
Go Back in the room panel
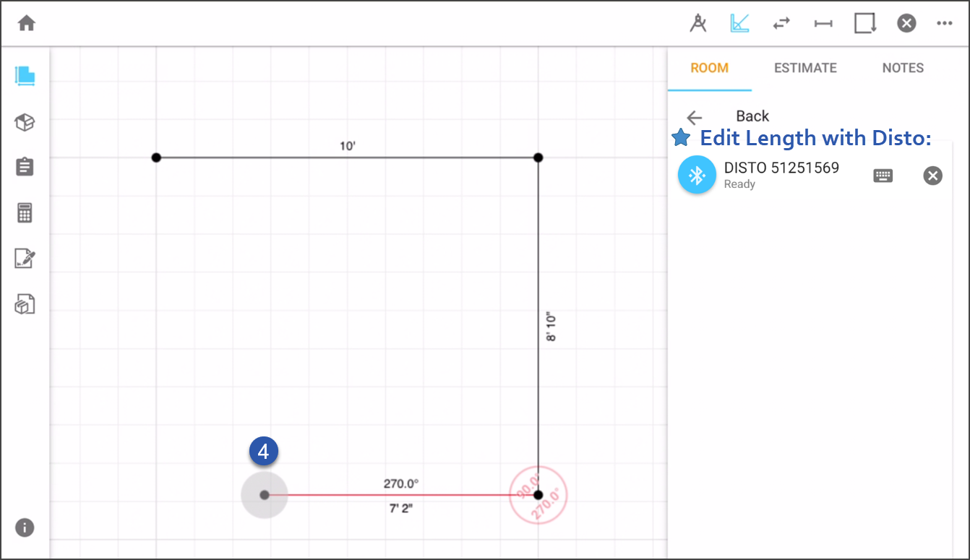[727, 116]
